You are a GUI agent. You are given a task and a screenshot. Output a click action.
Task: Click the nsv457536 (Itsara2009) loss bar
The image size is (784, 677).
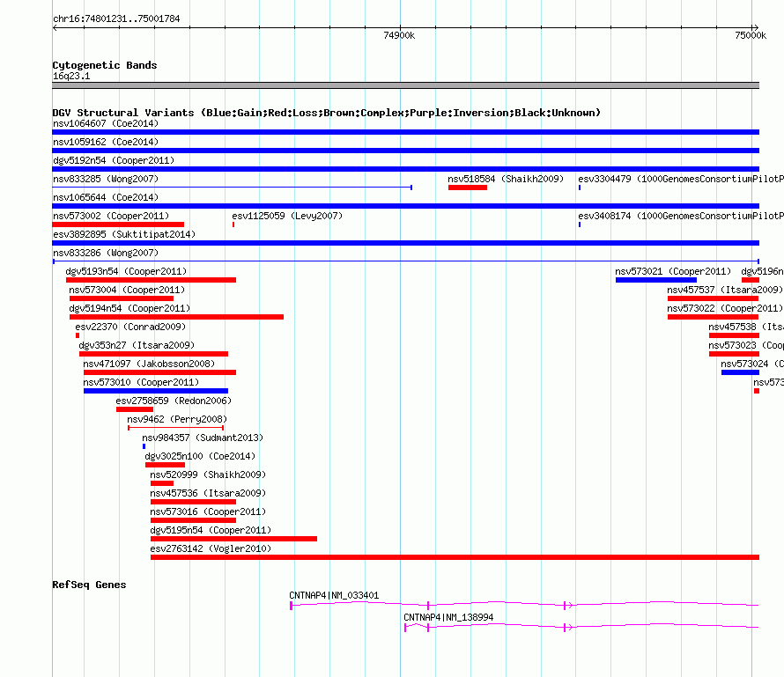click(193, 502)
